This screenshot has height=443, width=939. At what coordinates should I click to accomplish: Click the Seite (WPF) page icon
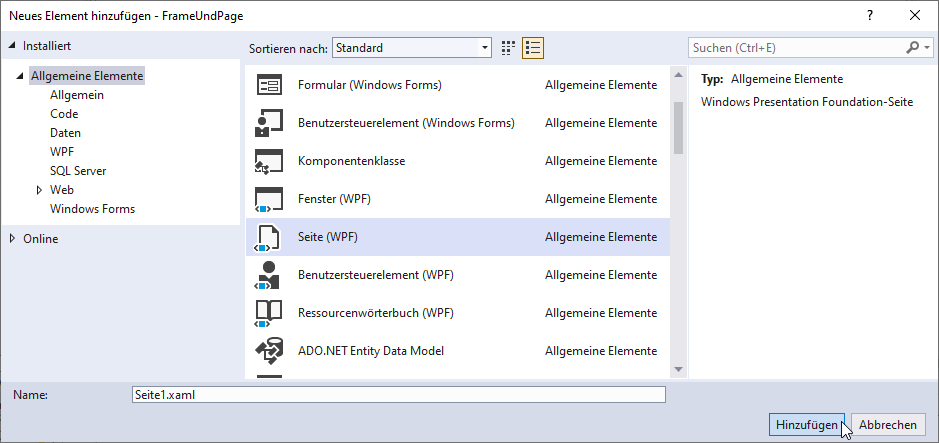pyautogui.click(x=269, y=237)
